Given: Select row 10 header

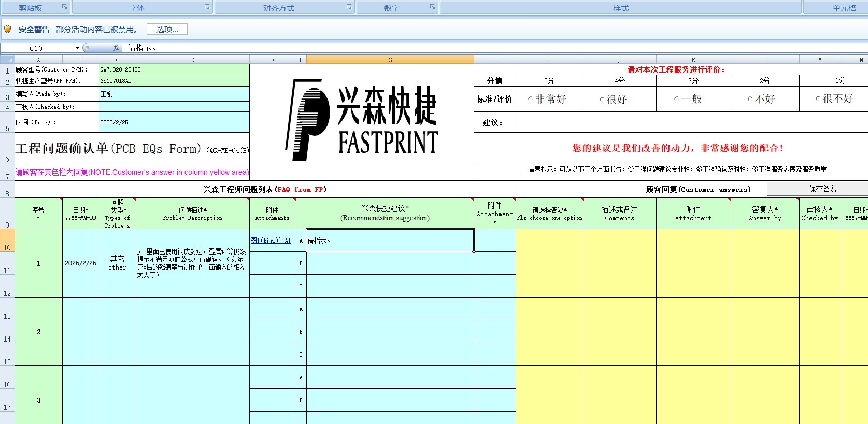Looking at the screenshot, I should click(x=7, y=241).
